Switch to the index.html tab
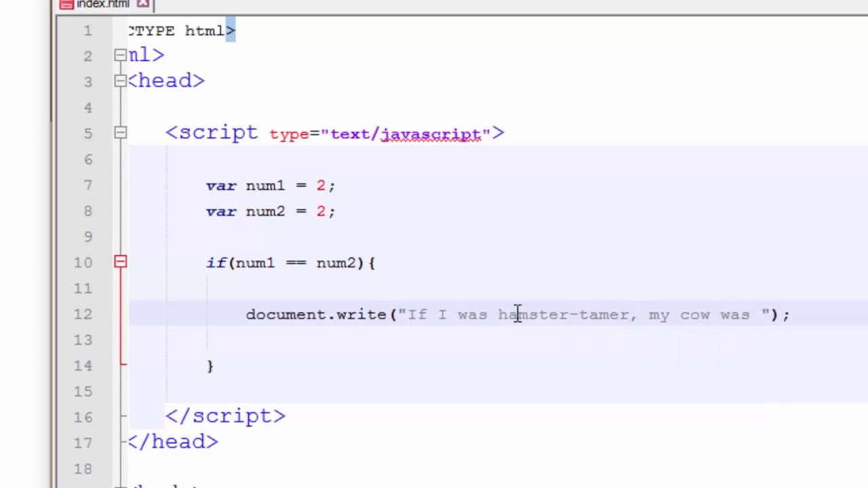868x488 pixels. tap(102, 4)
